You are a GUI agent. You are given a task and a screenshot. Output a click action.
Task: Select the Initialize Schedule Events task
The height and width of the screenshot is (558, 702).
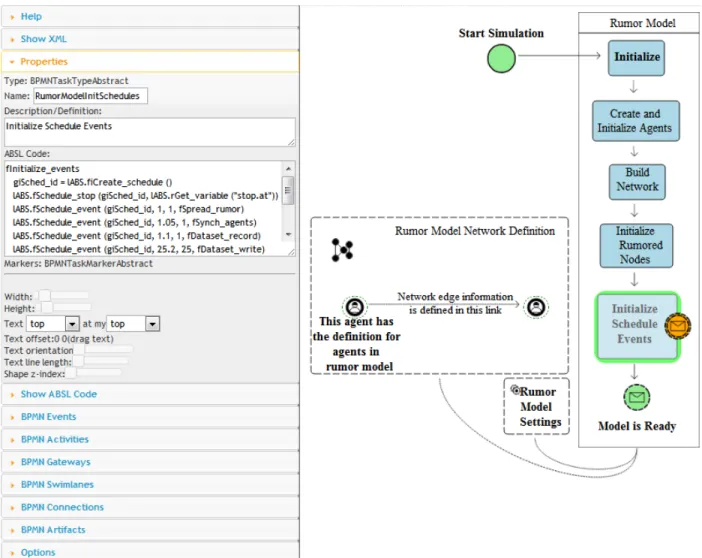click(638, 326)
